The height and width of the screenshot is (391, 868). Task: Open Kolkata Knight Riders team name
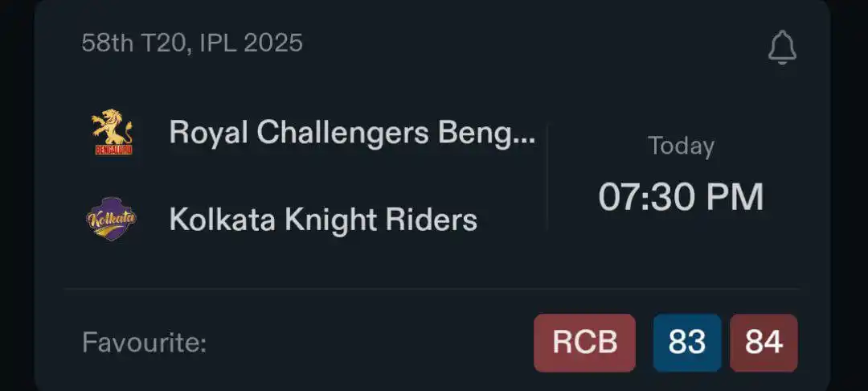pyautogui.click(x=323, y=220)
